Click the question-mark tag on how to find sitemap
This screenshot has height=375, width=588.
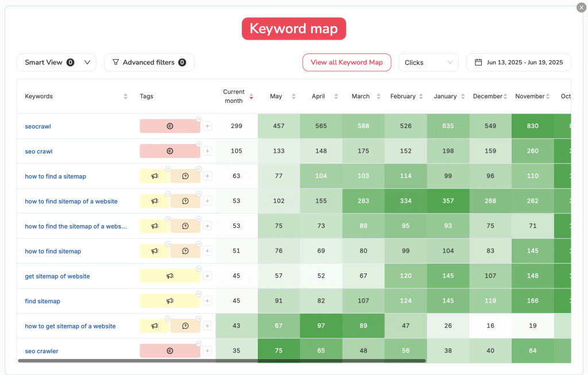tap(185, 251)
